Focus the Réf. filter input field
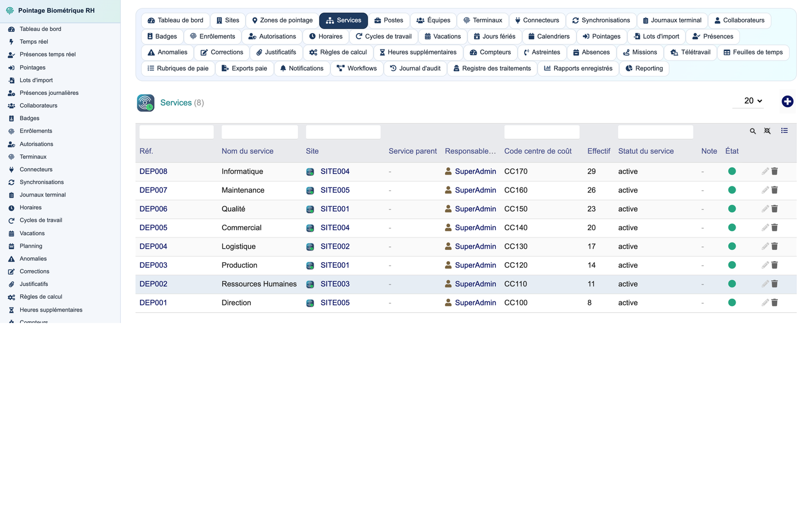This screenshot has width=812, height=507. [176, 132]
